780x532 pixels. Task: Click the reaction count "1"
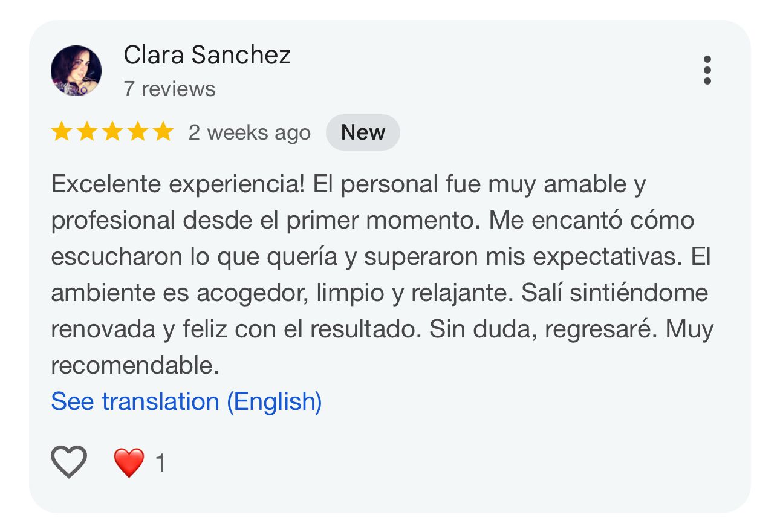pyautogui.click(x=160, y=464)
